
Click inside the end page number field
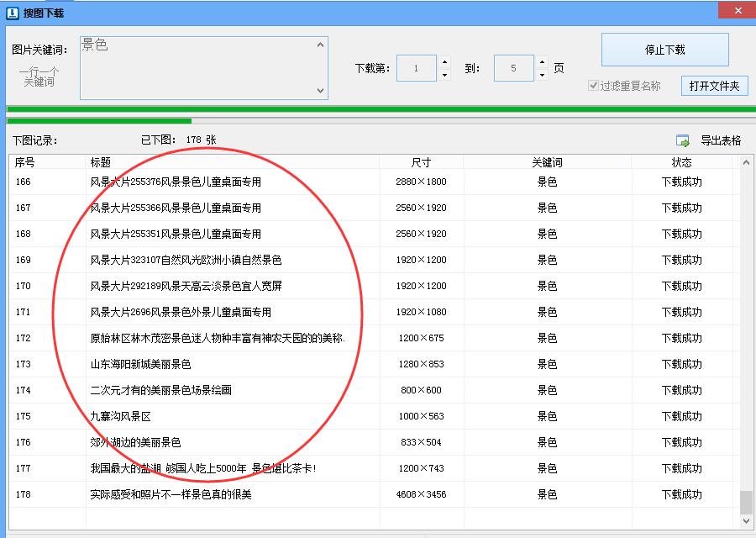(x=513, y=67)
